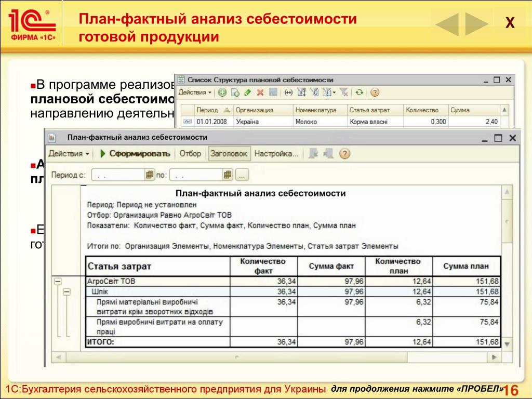Click the Отбор button
532x399 pixels.
coord(190,154)
